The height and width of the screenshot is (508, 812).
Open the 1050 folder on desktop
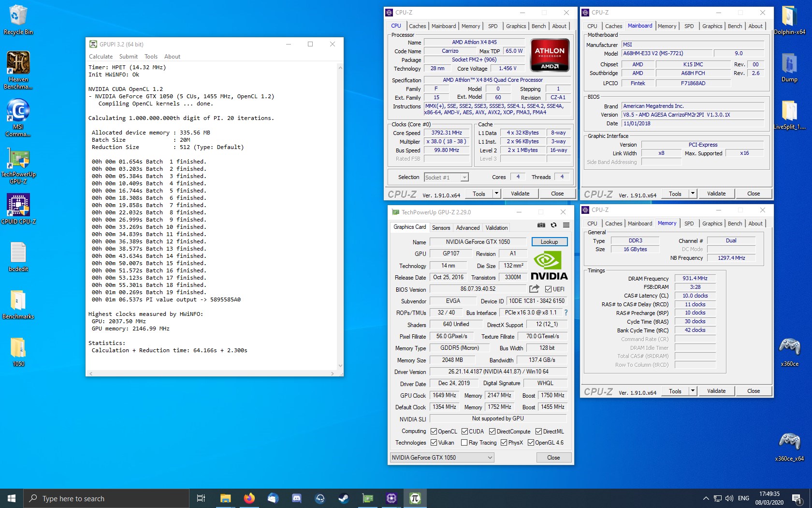pos(18,352)
